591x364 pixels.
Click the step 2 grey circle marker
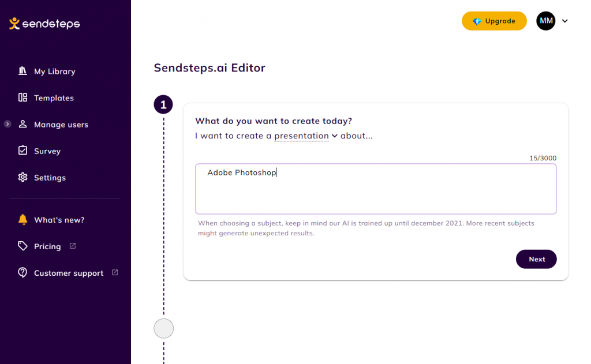163,328
